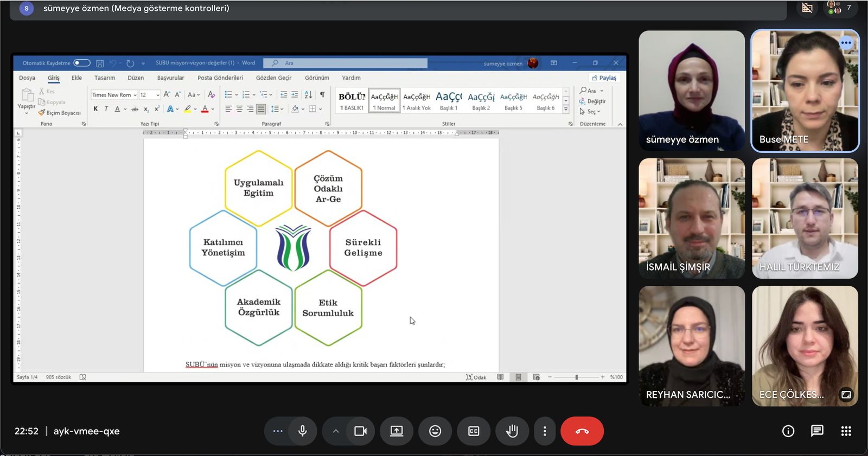Open the activities grid icon
Viewport: 868px width, 456px height.
(x=846, y=431)
